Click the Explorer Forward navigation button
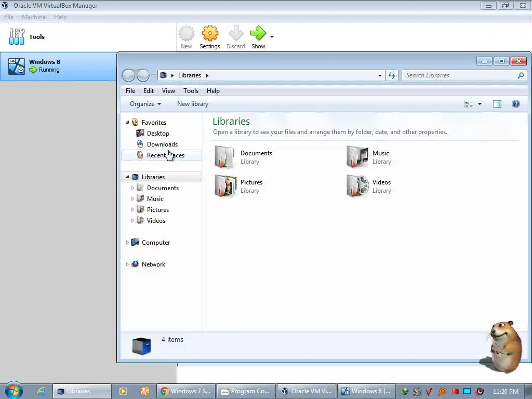The image size is (532, 399). click(x=143, y=75)
